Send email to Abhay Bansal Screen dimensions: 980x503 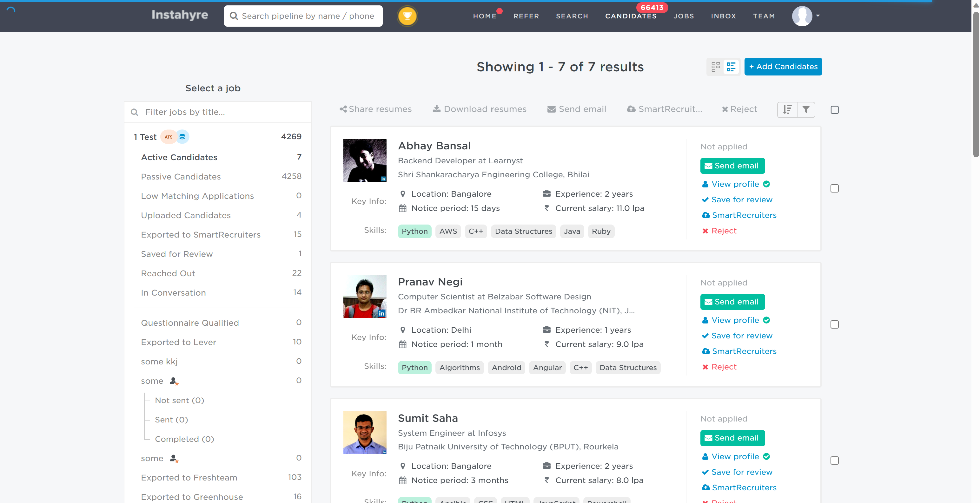732,166
